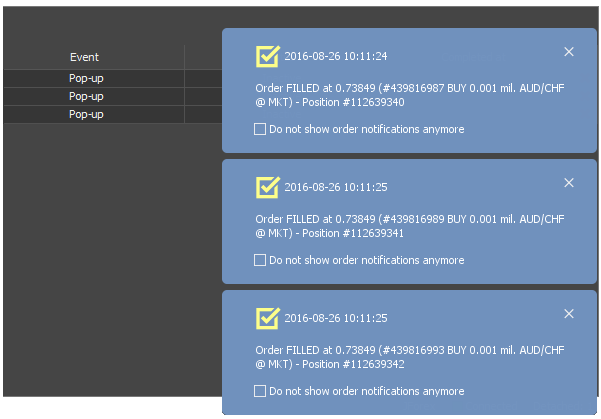This screenshot has width=601, height=419.
Task: Dismiss the 10:11:24 order notification
Action: coord(569,52)
